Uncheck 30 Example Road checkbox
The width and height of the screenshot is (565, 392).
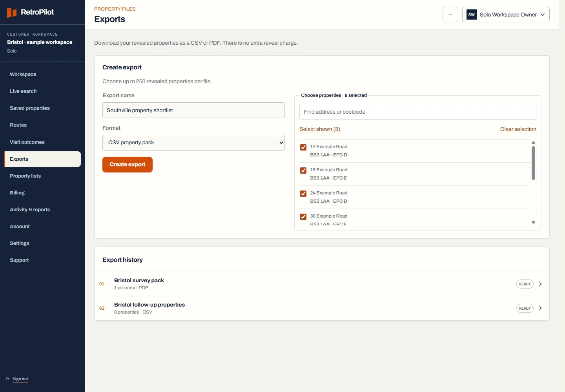click(x=303, y=217)
